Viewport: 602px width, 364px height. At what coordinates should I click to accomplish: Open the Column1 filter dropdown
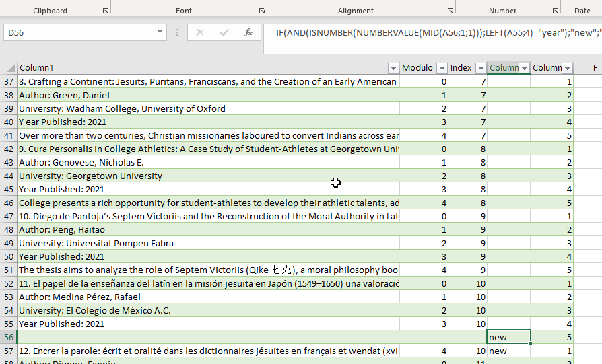(393, 68)
